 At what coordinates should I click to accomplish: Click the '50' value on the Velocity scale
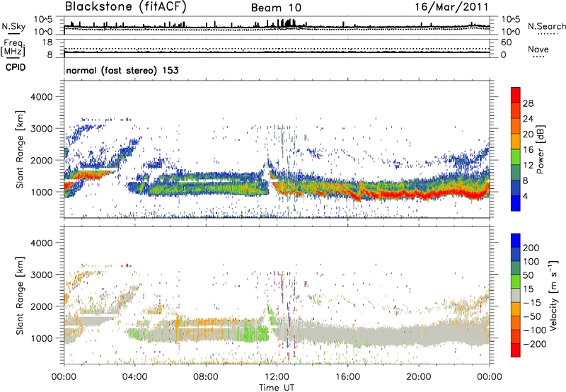[528, 275]
